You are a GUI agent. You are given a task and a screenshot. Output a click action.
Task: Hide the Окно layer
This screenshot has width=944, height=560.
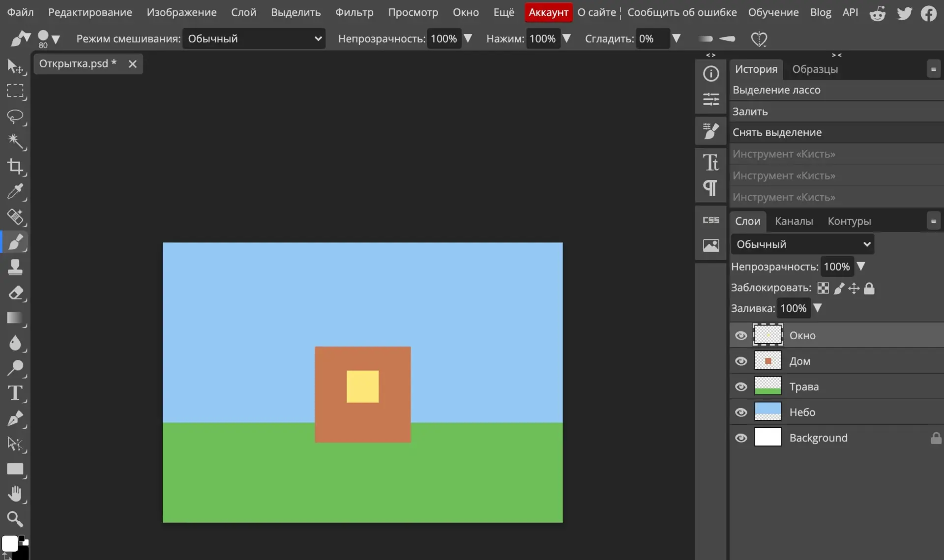pyautogui.click(x=741, y=335)
